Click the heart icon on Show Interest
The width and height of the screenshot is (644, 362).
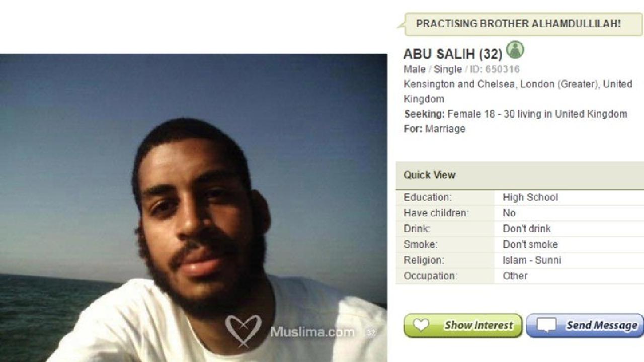[421, 325]
